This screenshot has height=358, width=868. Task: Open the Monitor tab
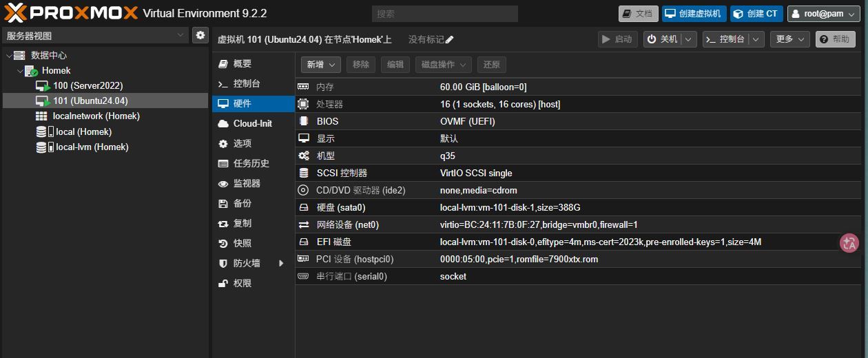(x=253, y=184)
